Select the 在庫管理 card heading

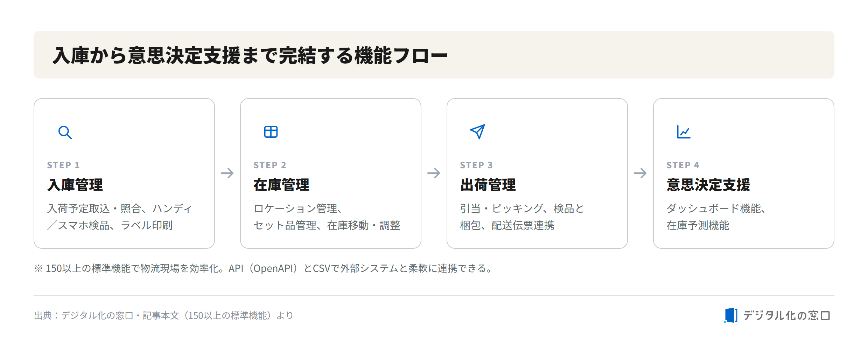click(281, 185)
